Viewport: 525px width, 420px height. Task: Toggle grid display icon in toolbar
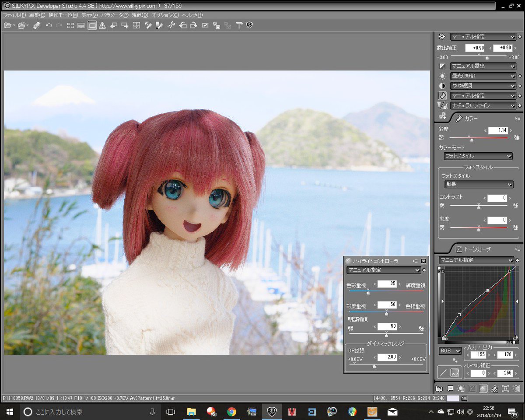[136, 26]
